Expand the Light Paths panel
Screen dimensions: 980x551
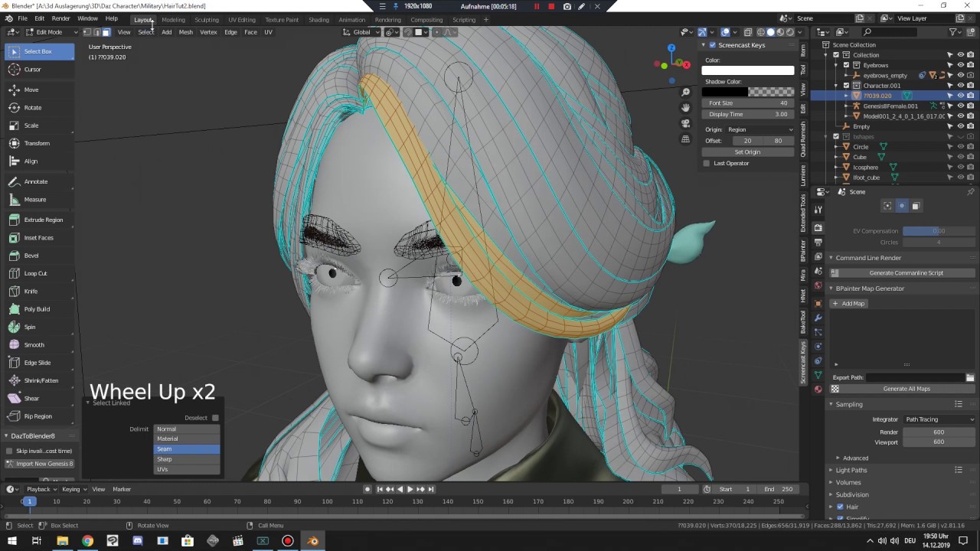click(x=851, y=470)
